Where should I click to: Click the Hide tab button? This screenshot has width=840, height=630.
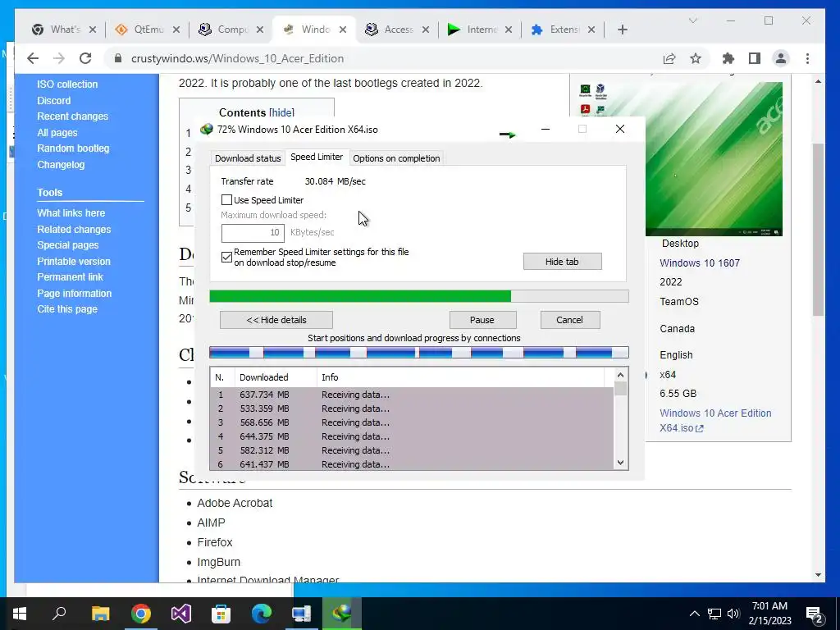coord(562,262)
